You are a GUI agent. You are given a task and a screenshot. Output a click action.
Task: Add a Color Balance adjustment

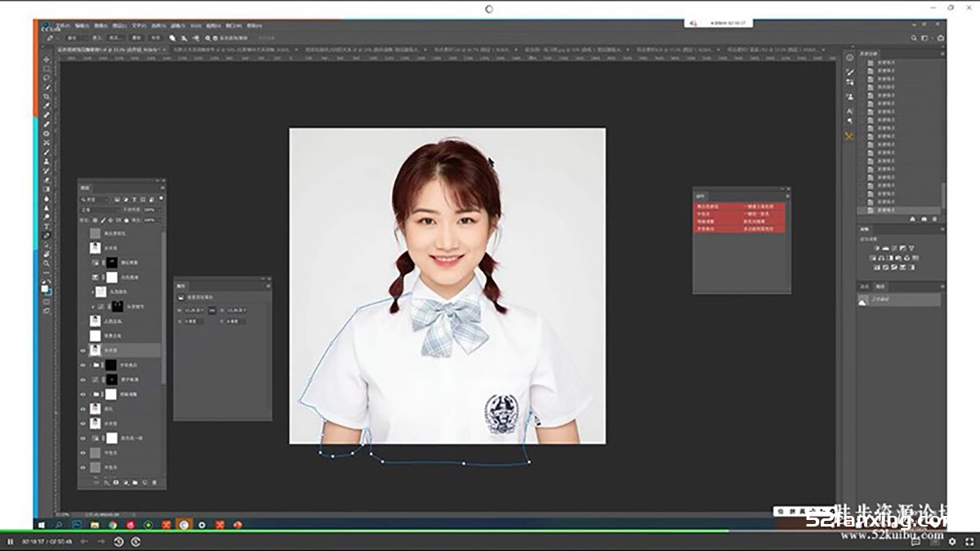click(880, 258)
